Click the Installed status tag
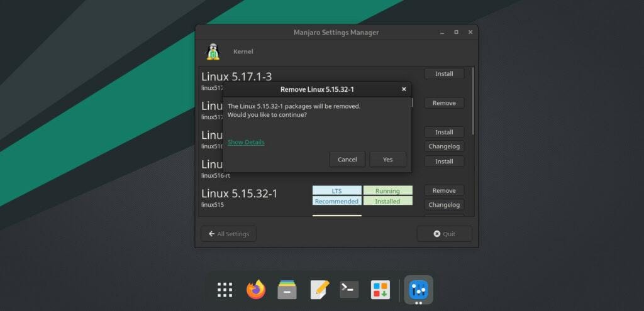The image size is (644, 311). coord(387,201)
